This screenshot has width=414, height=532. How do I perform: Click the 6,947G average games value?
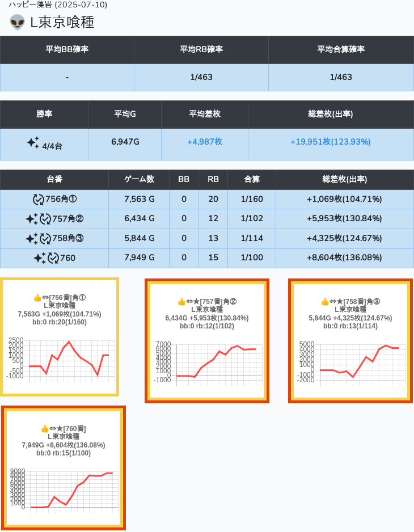click(x=125, y=142)
